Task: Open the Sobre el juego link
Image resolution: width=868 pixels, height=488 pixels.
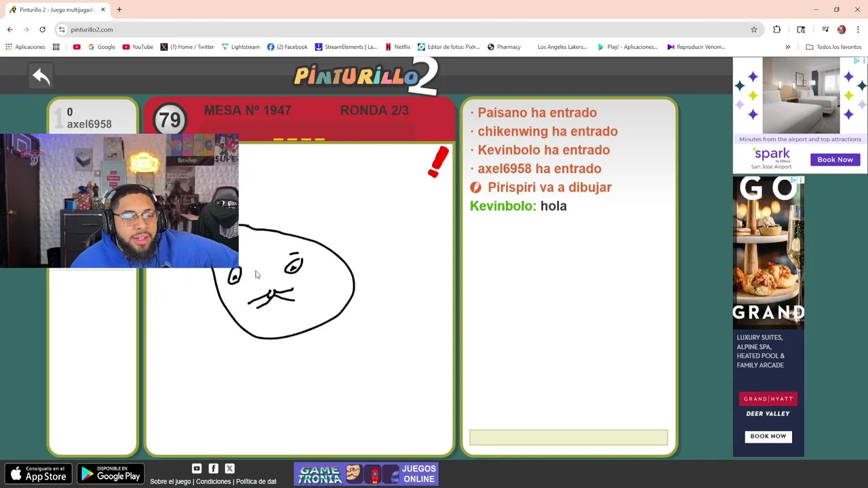Action: coord(170,481)
